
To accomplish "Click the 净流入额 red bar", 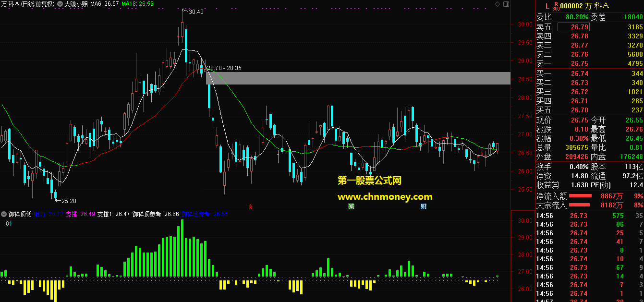I will click(x=580, y=196).
